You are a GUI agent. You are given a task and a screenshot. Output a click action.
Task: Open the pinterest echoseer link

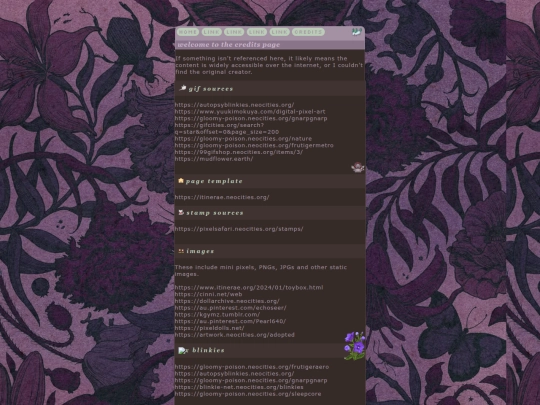point(230,308)
